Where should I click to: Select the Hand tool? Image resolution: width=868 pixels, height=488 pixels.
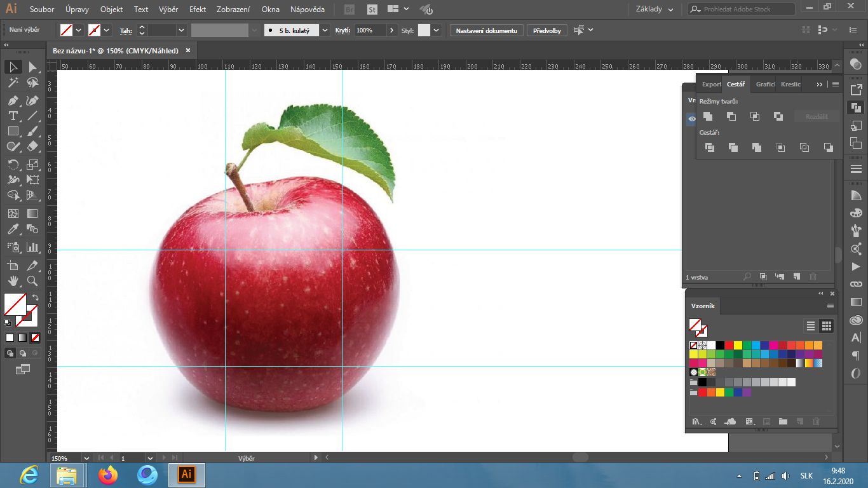[x=13, y=281]
